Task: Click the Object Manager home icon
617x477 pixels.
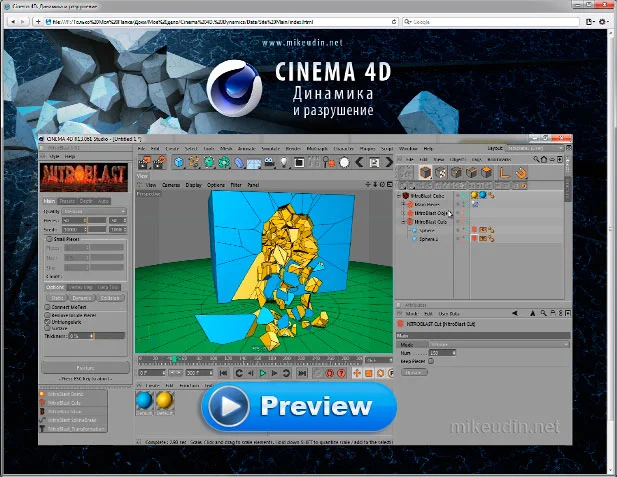Action: point(544,159)
